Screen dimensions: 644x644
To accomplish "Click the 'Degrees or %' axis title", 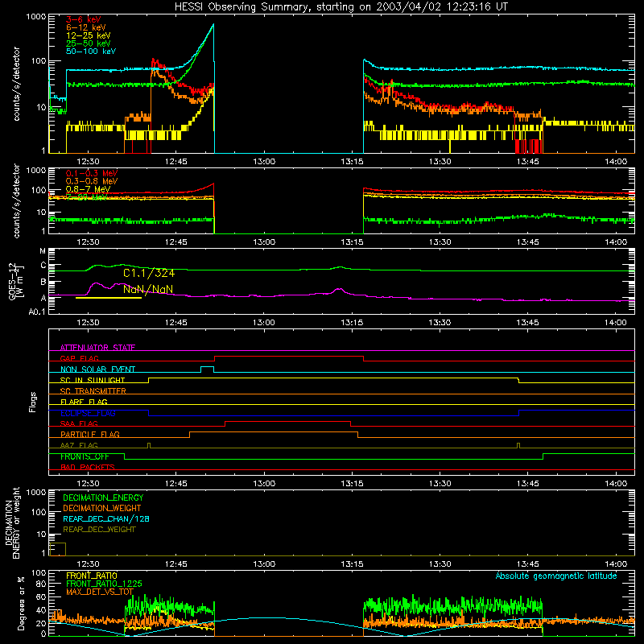I will point(21,603).
